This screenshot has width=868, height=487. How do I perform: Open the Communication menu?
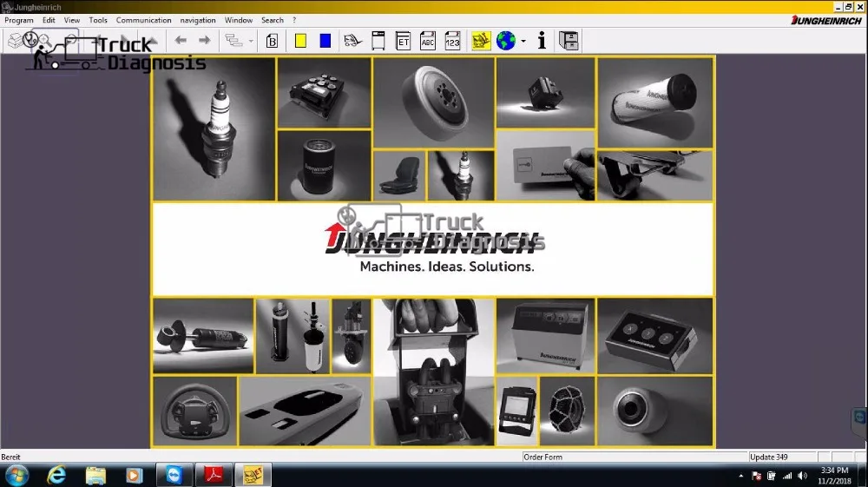[x=143, y=20]
